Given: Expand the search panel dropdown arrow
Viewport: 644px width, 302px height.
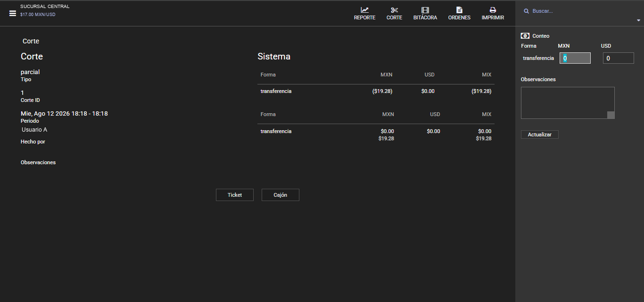Looking at the screenshot, I should click(x=638, y=20).
